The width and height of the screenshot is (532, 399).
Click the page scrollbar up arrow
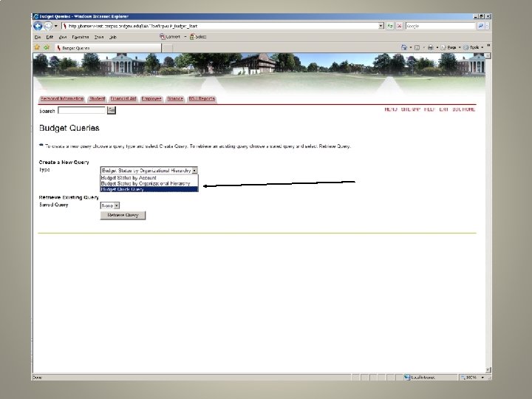click(488, 55)
